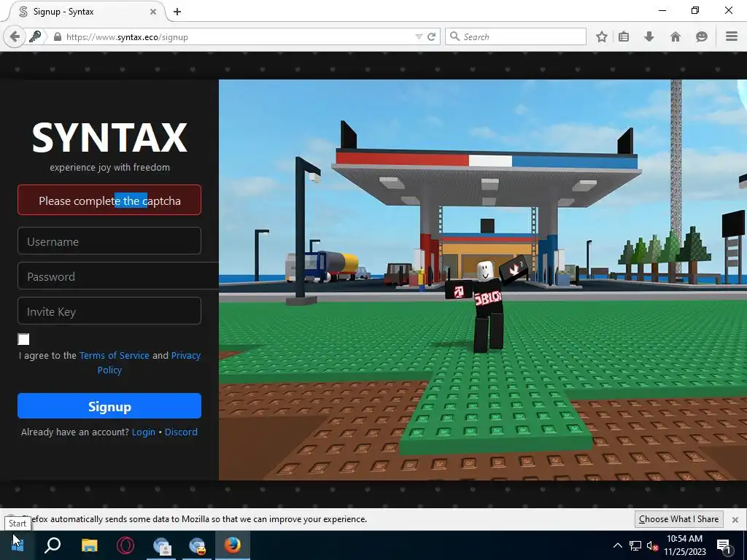This screenshot has height=560, width=747.
Task: Open the Downloads arrow icon
Action: (649, 36)
